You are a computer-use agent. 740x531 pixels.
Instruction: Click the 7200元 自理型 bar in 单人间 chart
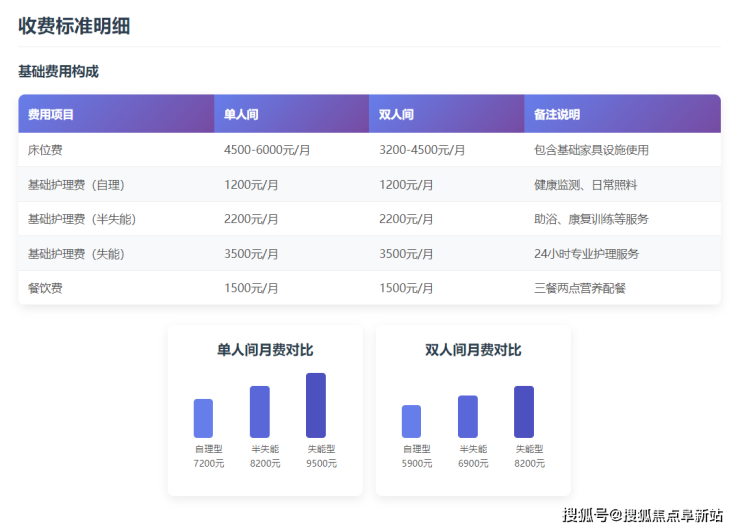point(203,418)
